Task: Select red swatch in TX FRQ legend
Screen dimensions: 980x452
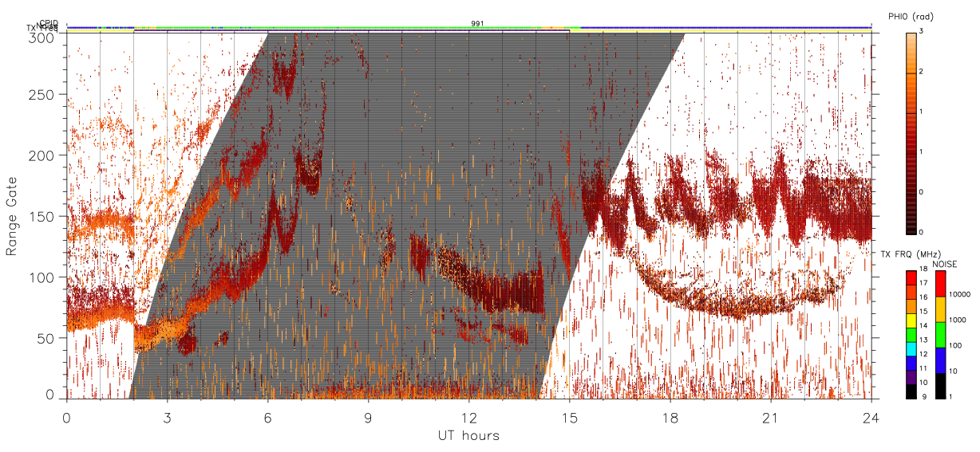Action: pos(911,277)
